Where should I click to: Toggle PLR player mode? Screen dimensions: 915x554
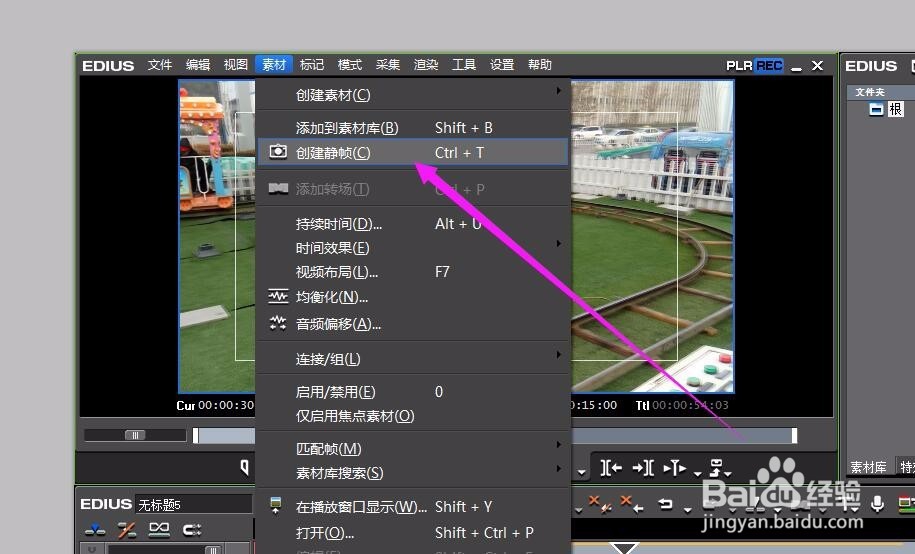[x=739, y=65]
